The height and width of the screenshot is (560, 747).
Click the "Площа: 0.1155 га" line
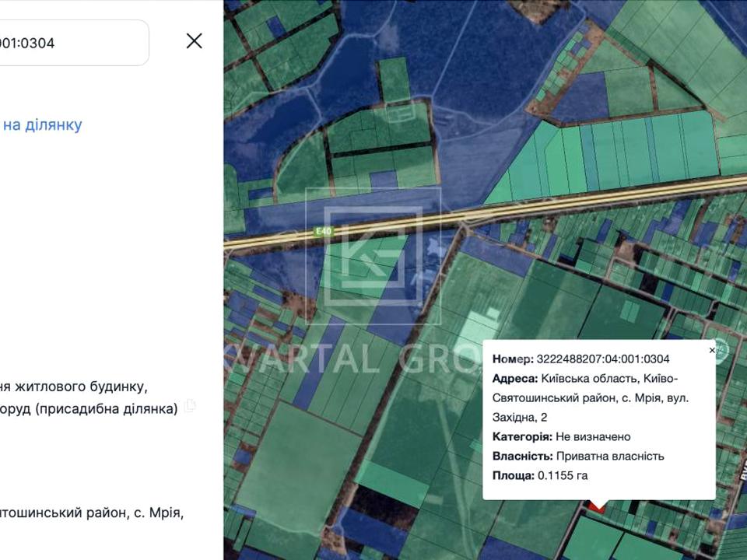pyautogui.click(x=539, y=475)
